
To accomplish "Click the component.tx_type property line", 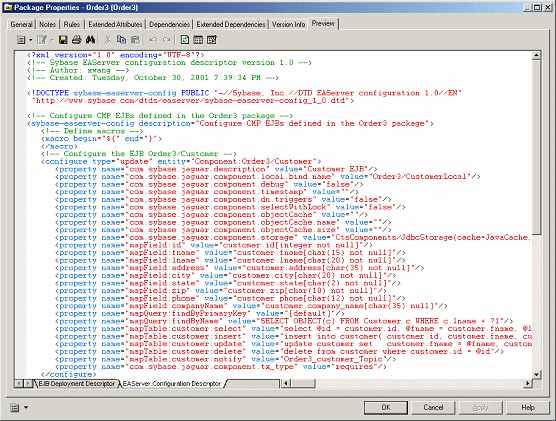I will (221, 367).
